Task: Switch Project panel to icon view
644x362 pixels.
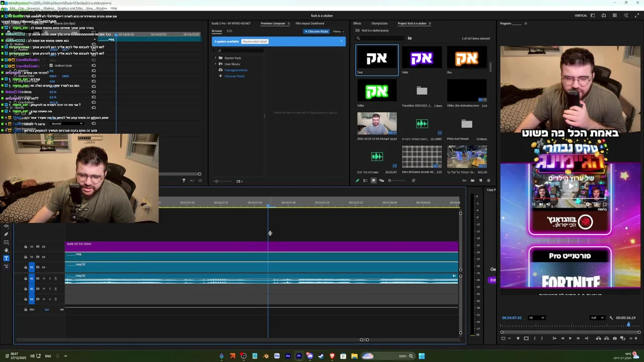Action: point(374,180)
